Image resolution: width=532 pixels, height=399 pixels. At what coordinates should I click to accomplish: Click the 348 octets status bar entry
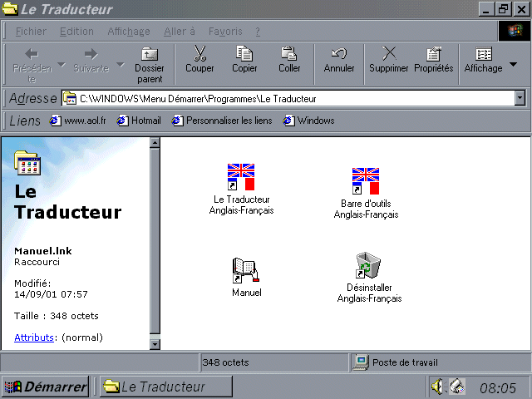click(225, 362)
